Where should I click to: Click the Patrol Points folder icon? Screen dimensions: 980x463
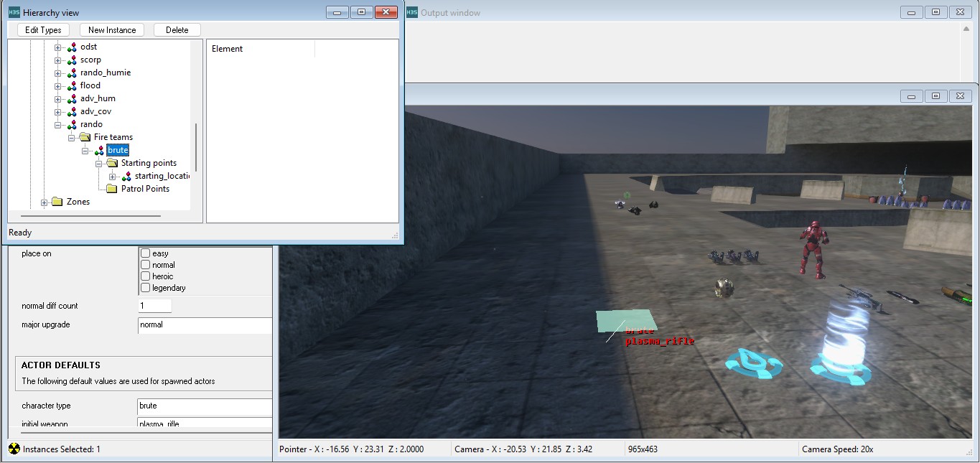click(111, 189)
